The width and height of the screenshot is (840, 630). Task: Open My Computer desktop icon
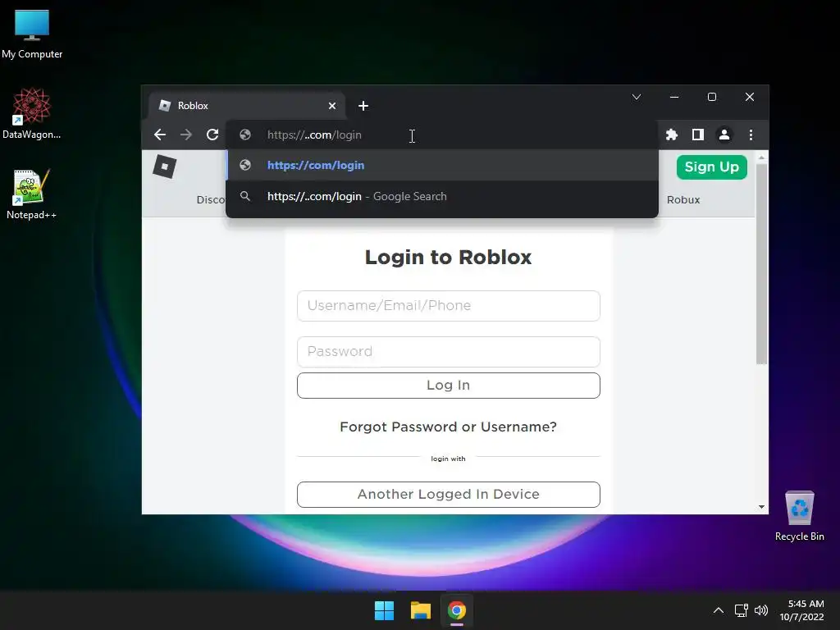click(x=32, y=33)
